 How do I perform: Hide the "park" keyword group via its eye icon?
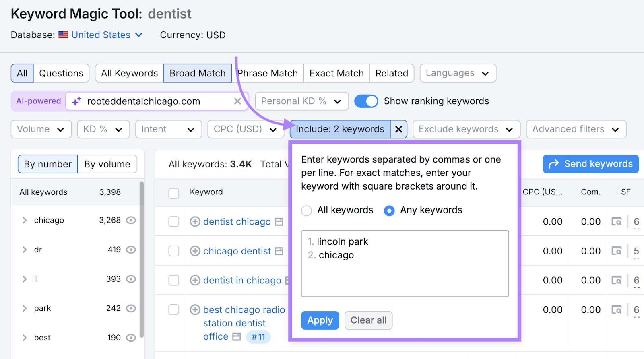[x=131, y=308]
